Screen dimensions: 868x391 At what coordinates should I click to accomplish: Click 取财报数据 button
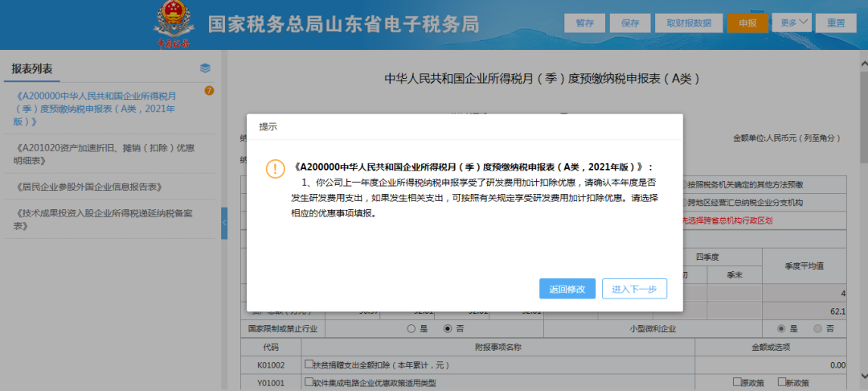click(689, 23)
